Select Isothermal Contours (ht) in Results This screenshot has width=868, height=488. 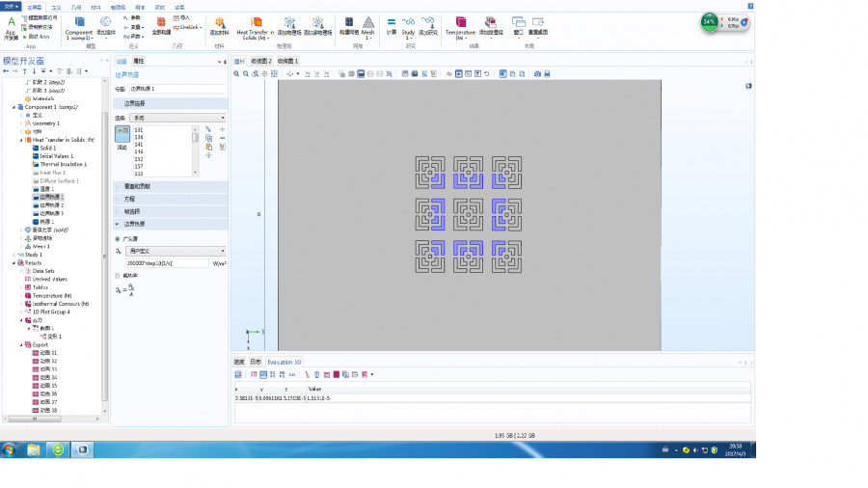coord(59,303)
